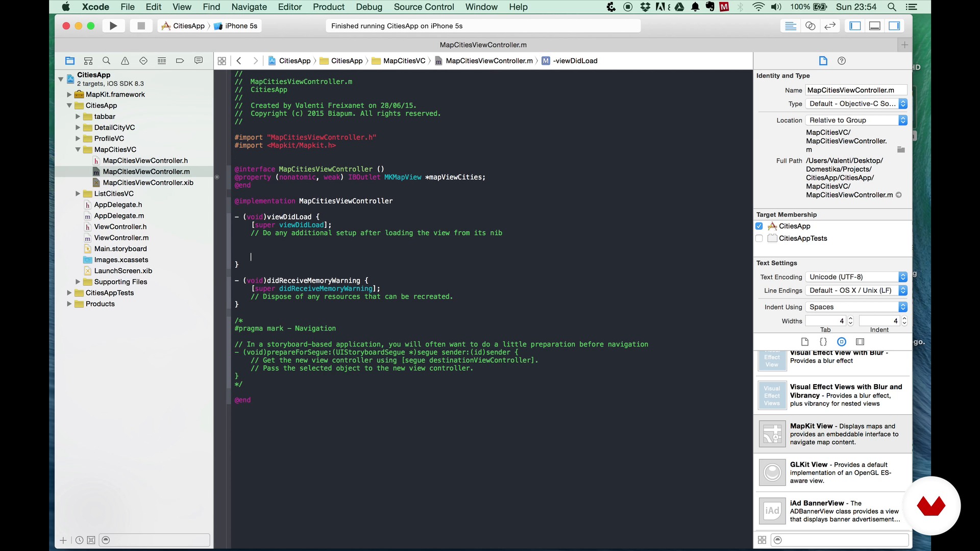Open the Find menu
980x551 pixels.
tap(211, 7)
